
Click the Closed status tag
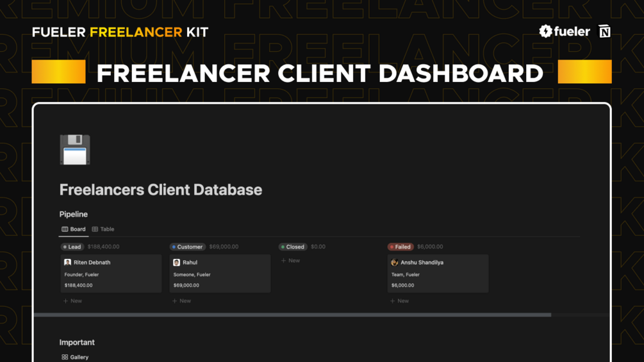[x=293, y=247]
